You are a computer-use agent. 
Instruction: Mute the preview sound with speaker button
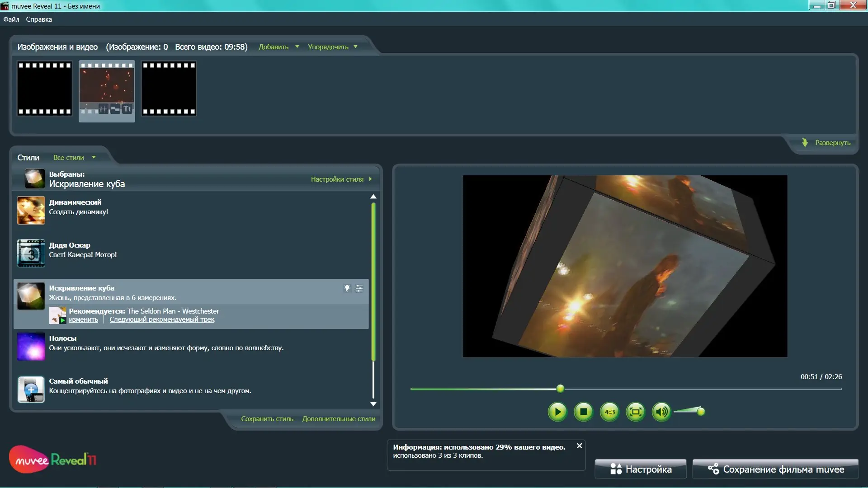point(661,412)
